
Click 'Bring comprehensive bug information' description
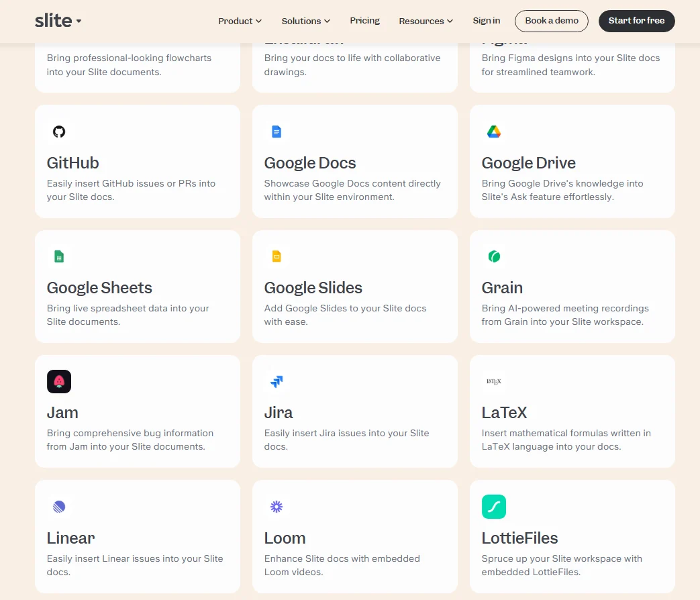point(130,440)
